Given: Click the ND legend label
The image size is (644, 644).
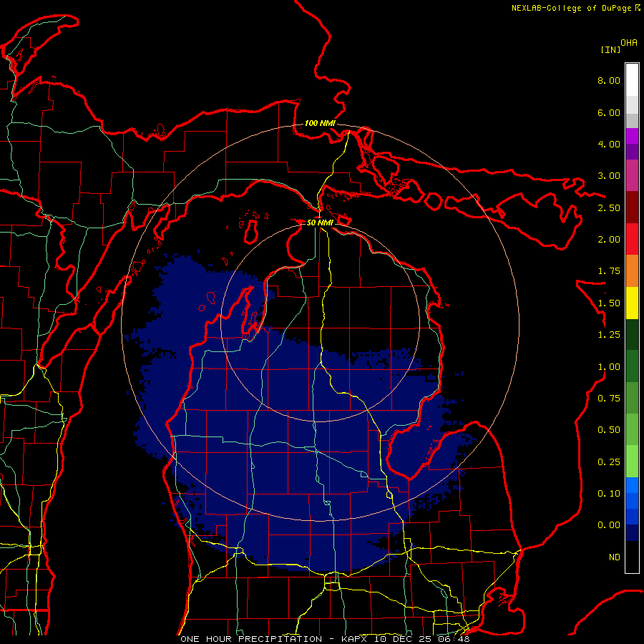Looking at the screenshot, I should (615, 557).
